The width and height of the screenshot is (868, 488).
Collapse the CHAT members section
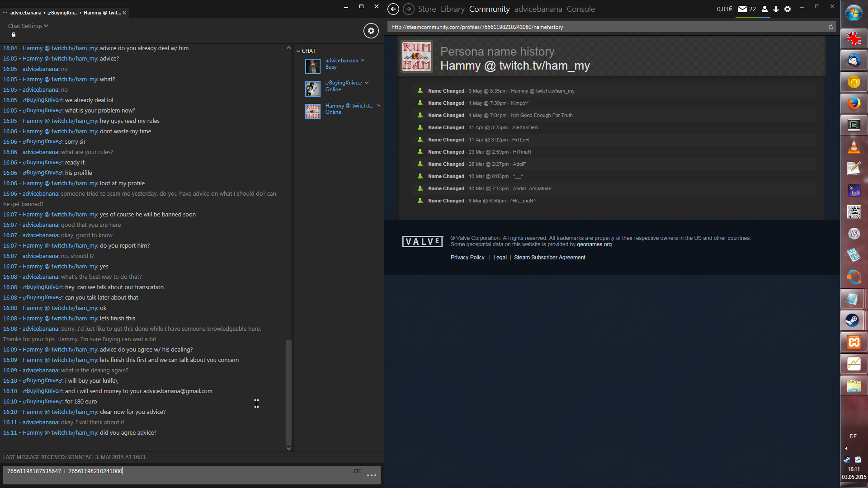tap(298, 51)
